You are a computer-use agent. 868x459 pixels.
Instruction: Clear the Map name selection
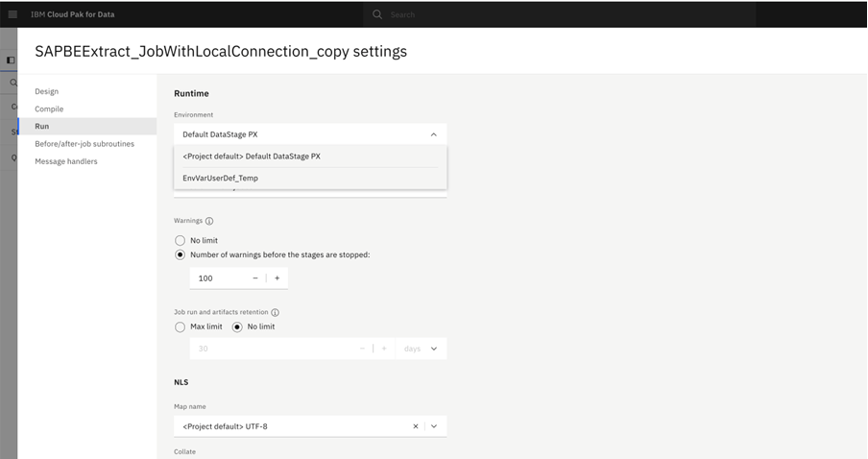click(x=416, y=426)
